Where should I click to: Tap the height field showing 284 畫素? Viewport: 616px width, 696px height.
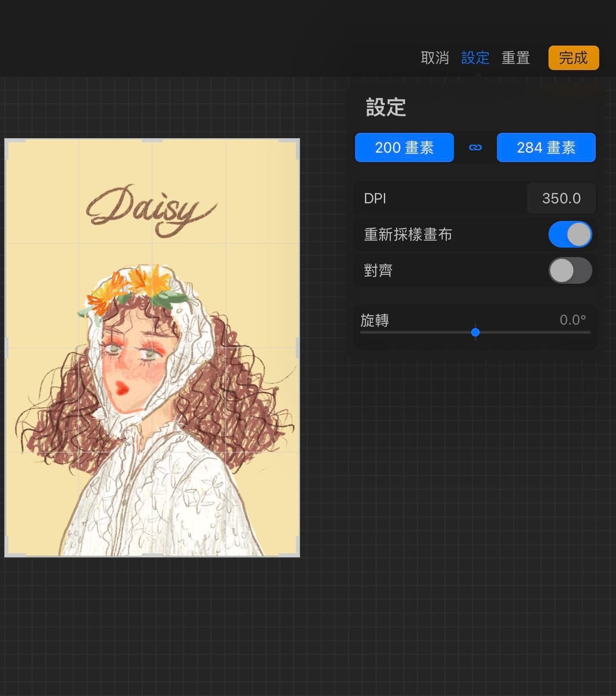click(546, 147)
